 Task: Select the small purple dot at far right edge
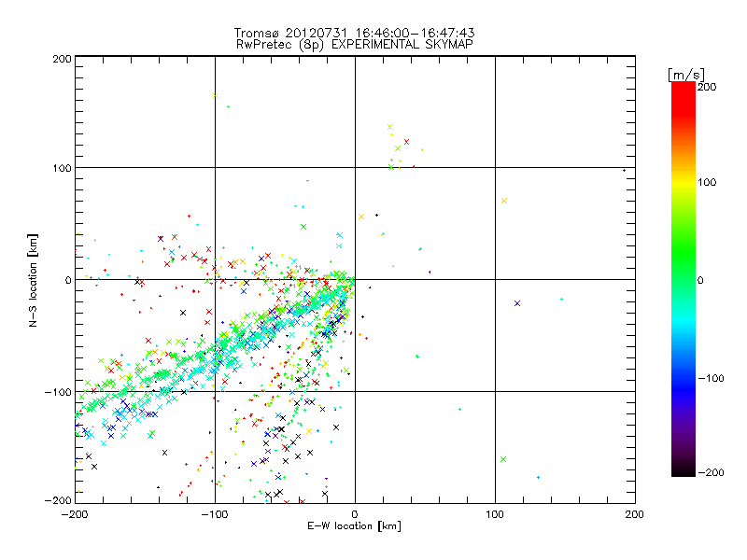(624, 171)
